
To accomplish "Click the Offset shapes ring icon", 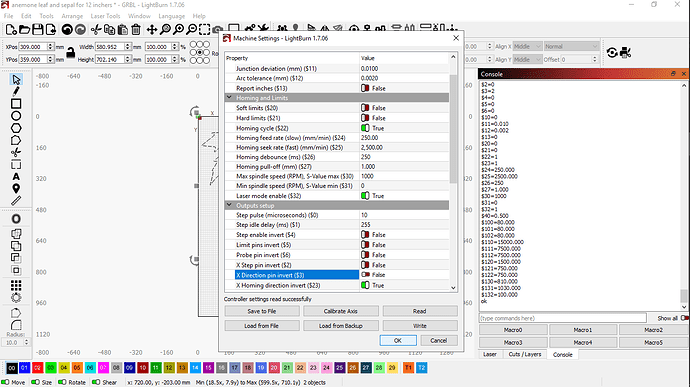I will [16, 219].
